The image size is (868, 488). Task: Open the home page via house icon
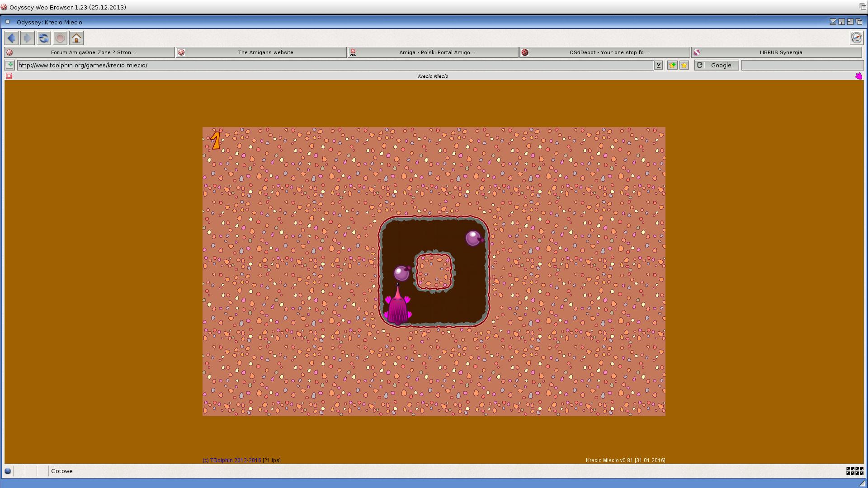tap(76, 38)
